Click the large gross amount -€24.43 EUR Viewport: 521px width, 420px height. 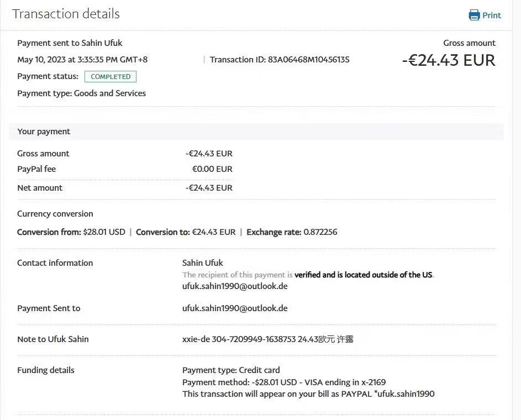point(448,60)
